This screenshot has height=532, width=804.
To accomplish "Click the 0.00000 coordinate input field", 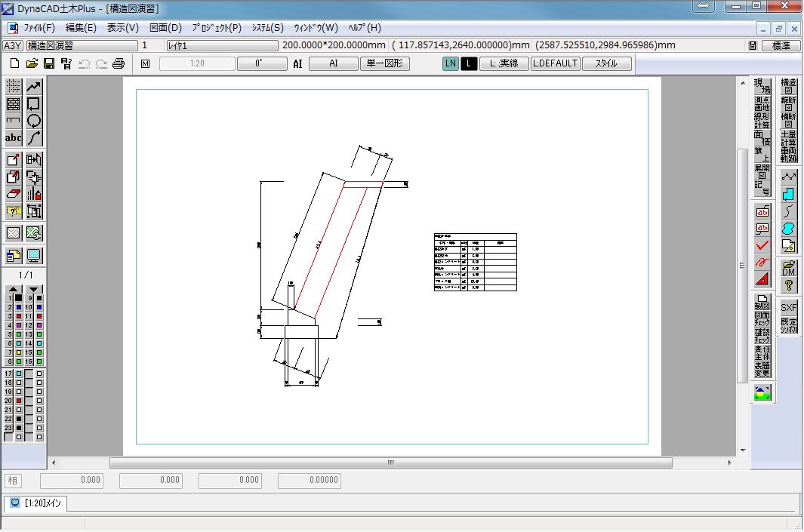I will [310, 480].
